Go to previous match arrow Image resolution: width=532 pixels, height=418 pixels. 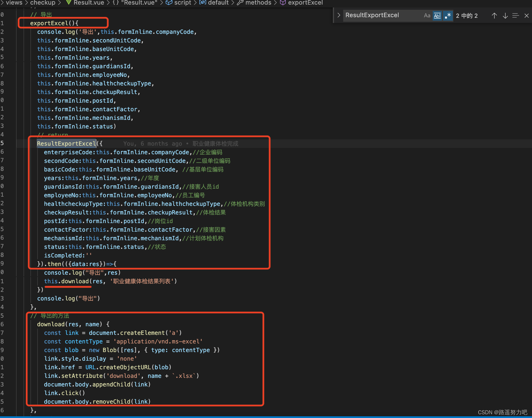click(494, 15)
